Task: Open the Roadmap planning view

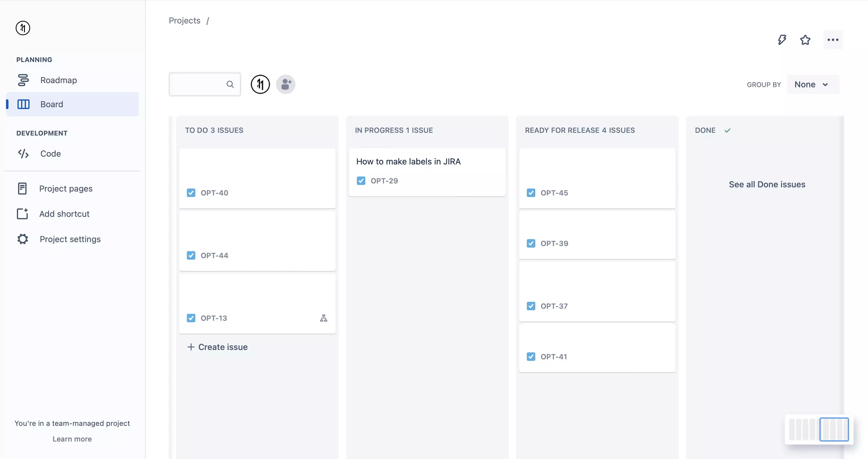Action: (x=59, y=80)
